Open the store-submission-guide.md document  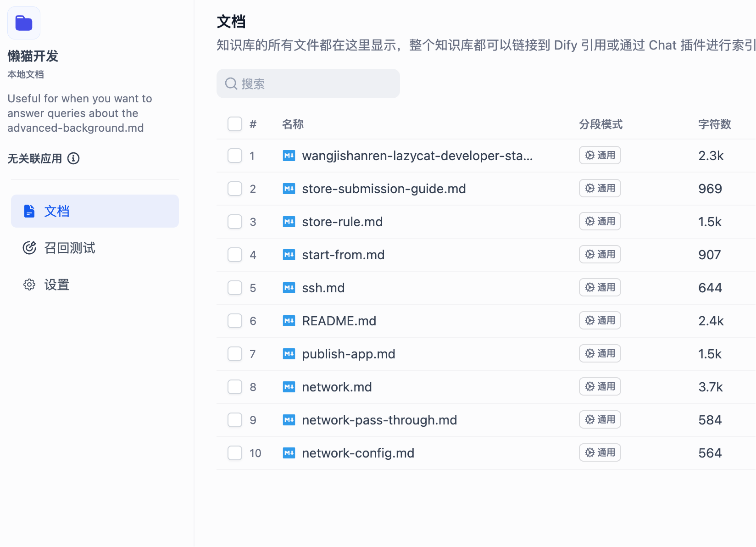point(384,189)
